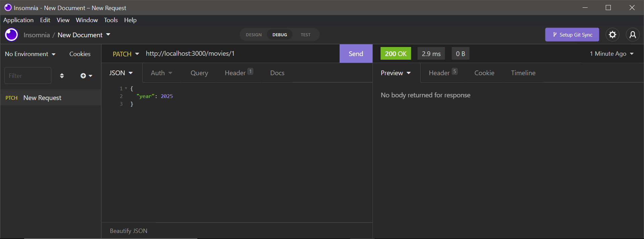The image size is (644, 239).
Task: Open the Cookies manager
Action: 80,54
